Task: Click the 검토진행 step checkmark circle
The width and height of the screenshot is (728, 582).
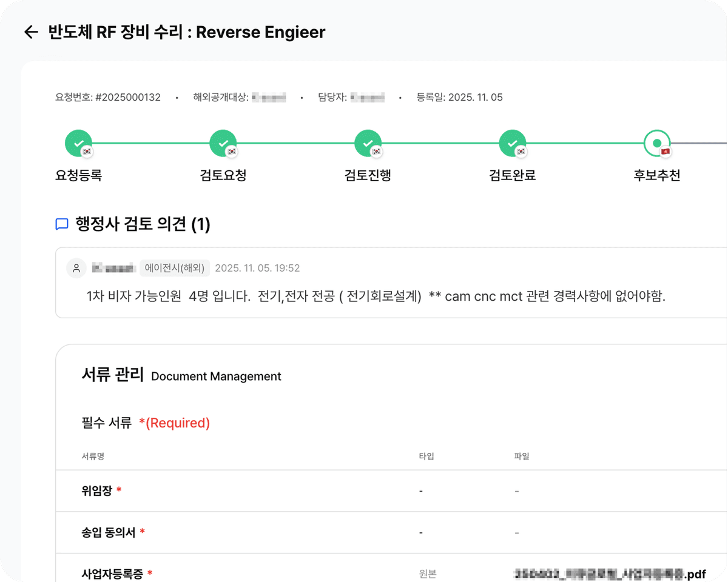Action: pos(368,144)
